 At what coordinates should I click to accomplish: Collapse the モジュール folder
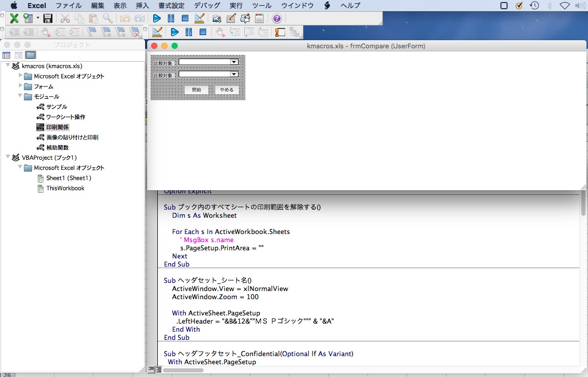pos(20,96)
